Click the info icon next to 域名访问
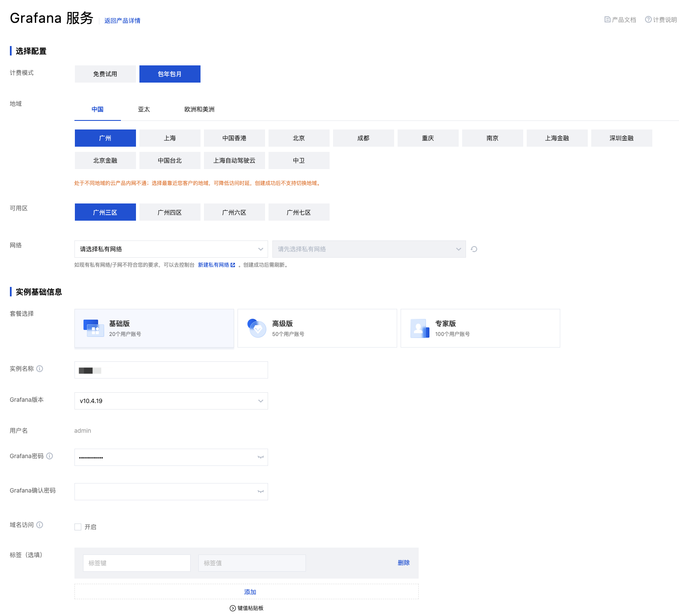Image resolution: width=679 pixels, height=616 pixels. 40,525
